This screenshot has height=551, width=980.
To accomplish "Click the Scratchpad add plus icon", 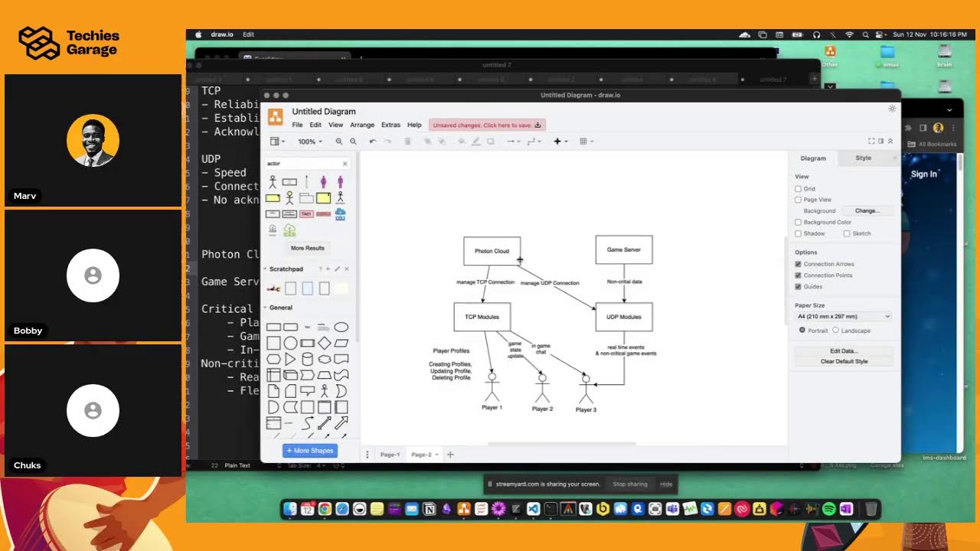I will (x=328, y=269).
